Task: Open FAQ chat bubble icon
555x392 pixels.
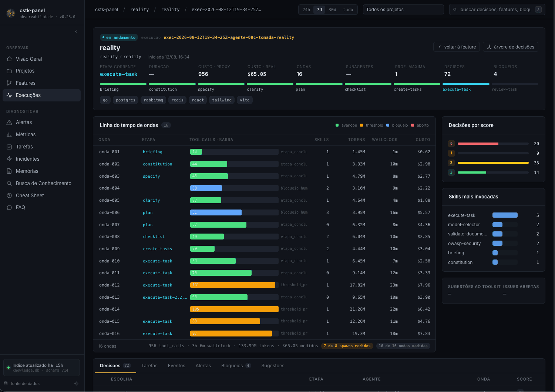Action: (x=9, y=208)
